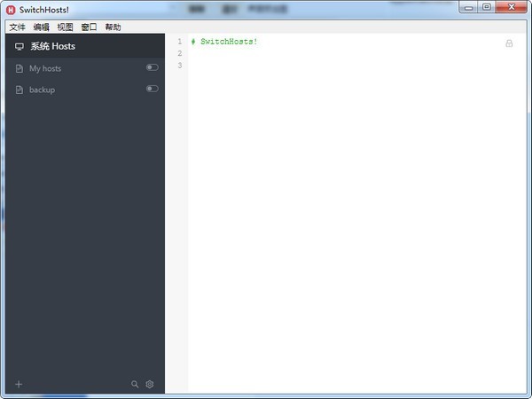Click line number 1 in the gutter

click(x=180, y=42)
